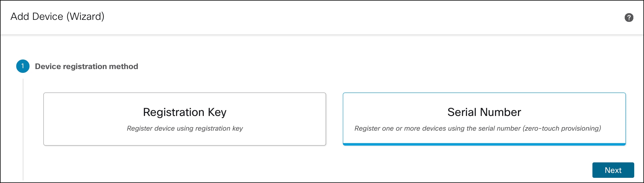Select the Registration Key card
Screen dimensions: 644x183
click(x=184, y=119)
